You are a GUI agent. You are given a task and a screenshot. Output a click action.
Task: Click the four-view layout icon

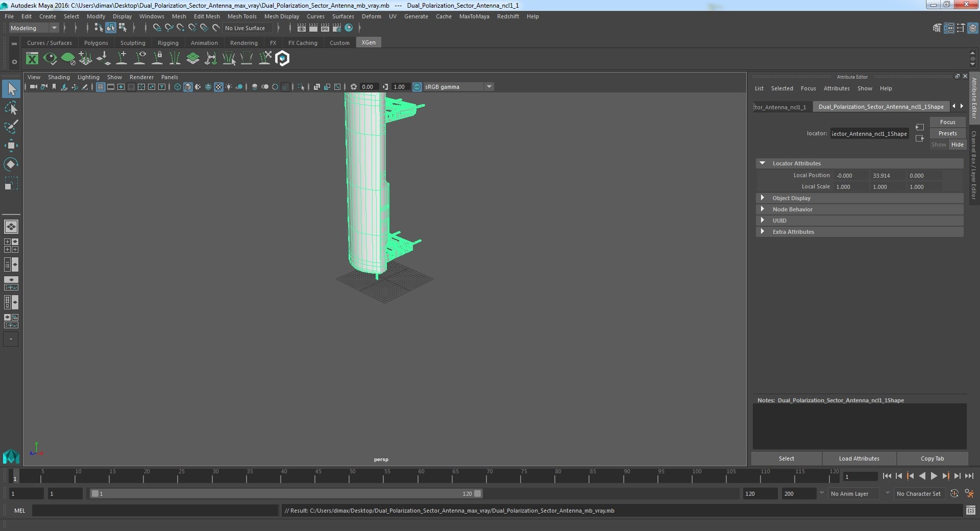[x=11, y=246]
